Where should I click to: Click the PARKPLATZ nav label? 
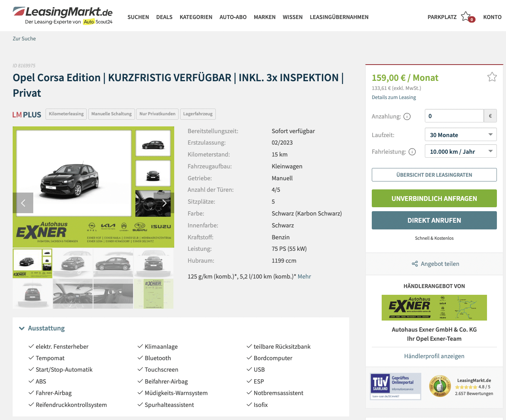click(x=442, y=17)
